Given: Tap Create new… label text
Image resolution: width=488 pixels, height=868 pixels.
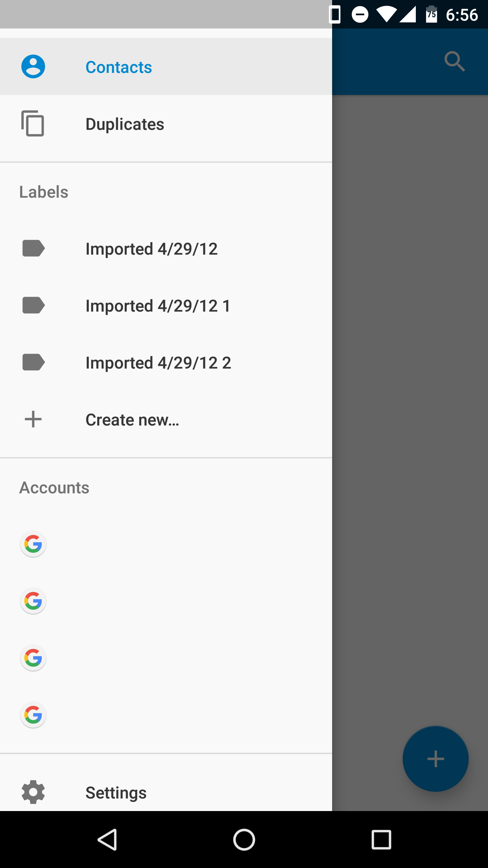Looking at the screenshot, I should coord(132,420).
